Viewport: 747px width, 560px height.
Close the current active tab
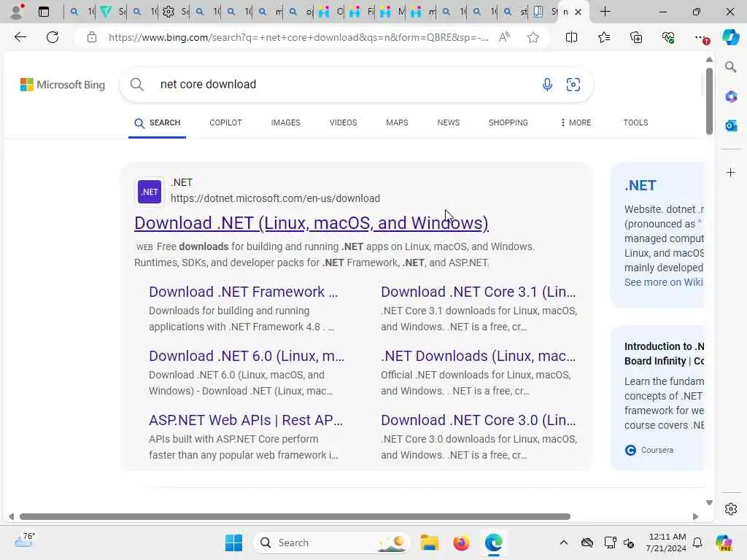coord(578,12)
